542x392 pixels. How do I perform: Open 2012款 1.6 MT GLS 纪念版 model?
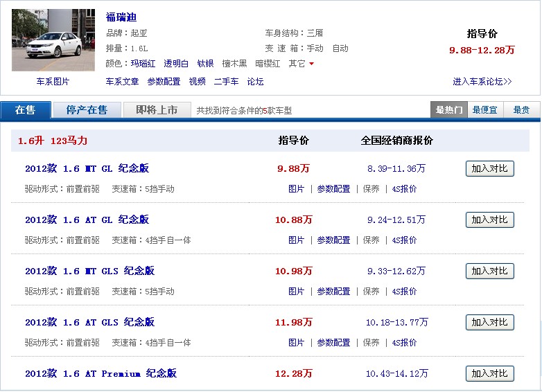pos(89,271)
